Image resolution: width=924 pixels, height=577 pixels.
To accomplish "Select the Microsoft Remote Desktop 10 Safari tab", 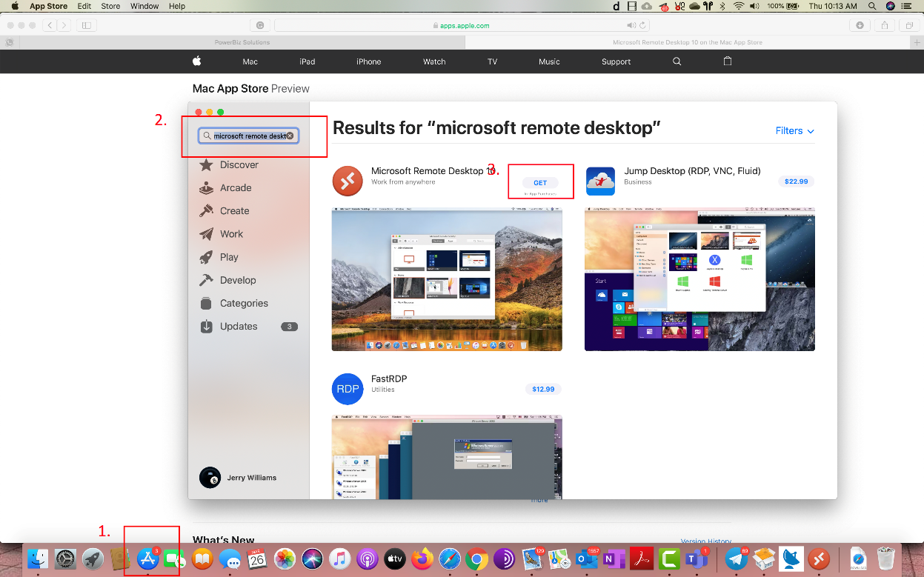I will [688, 42].
